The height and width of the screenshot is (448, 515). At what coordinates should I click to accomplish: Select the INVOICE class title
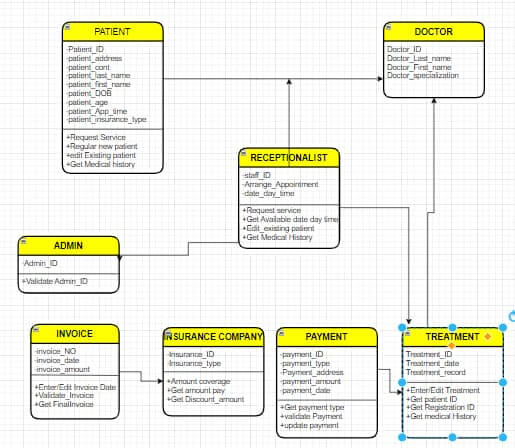point(75,334)
